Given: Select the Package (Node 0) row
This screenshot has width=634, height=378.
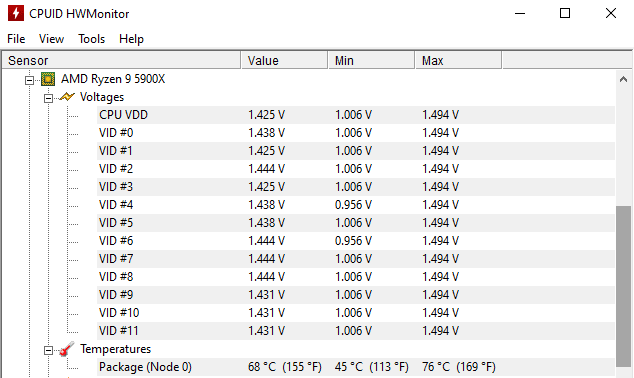Looking at the screenshot, I should coord(356,367).
